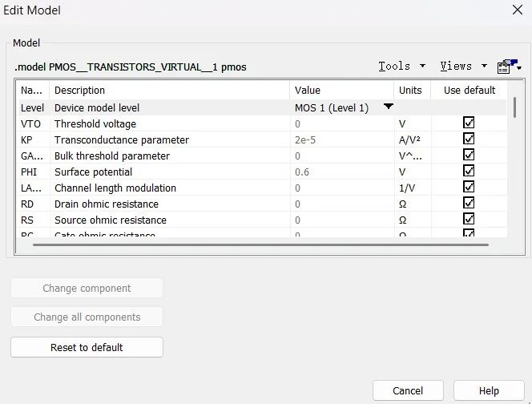Open Help for this dialog
The image size is (532, 404).
[x=489, y=390]
